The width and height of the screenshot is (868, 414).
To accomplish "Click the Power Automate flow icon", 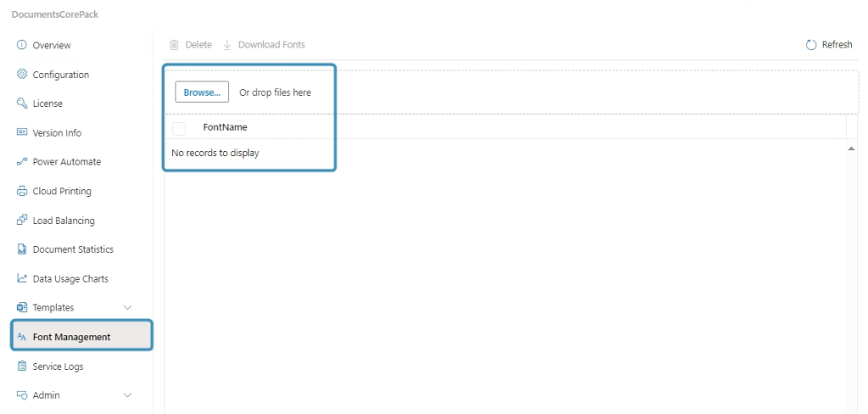I will pyautogui.click(x=21, y=162).
